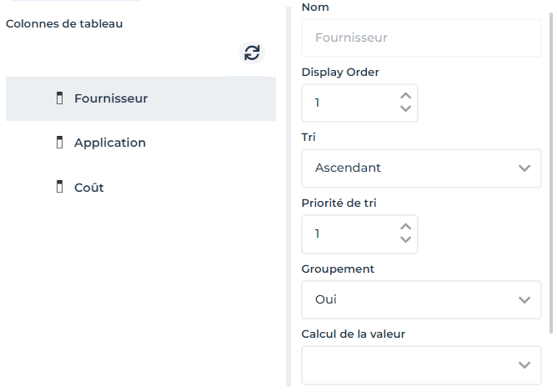The width and height of the screenshot is (557, 392).
Task: Click the right panel vertical scrollbar
Action: [550, 167]
